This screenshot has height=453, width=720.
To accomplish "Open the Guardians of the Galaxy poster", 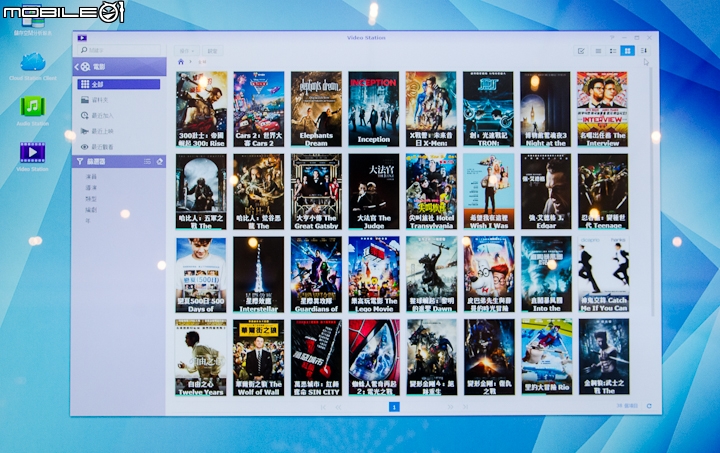I will click(316, 275).
